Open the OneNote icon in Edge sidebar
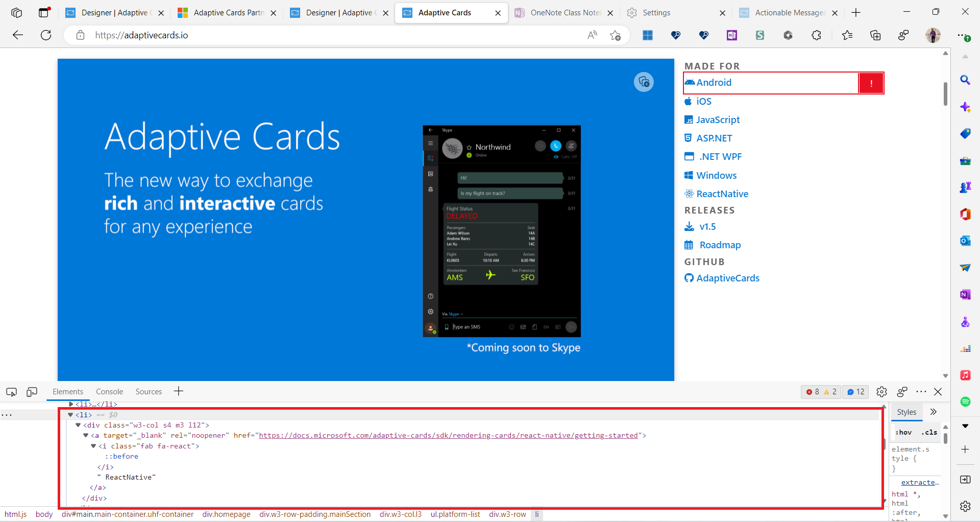 [x=965, y=294]
